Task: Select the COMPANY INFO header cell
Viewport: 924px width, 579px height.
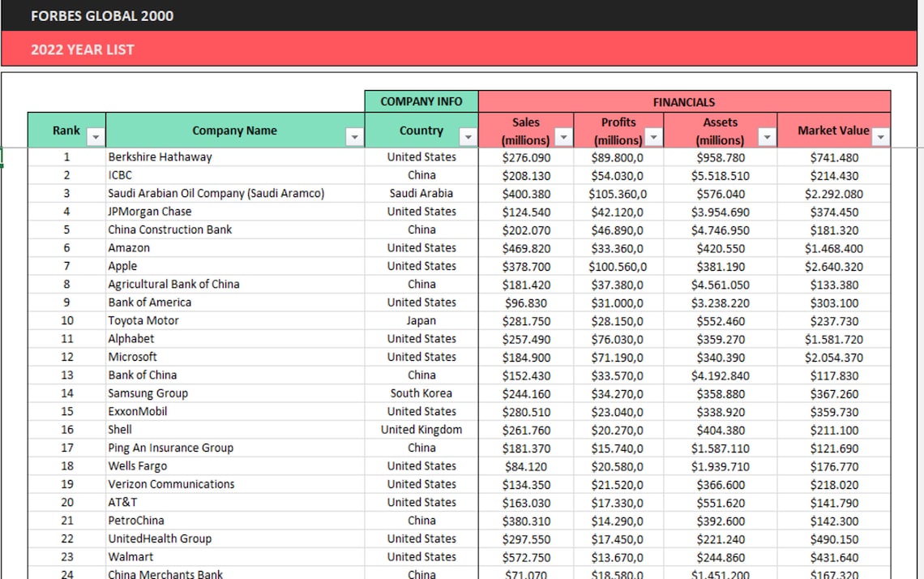Action: tap(421, 101)
